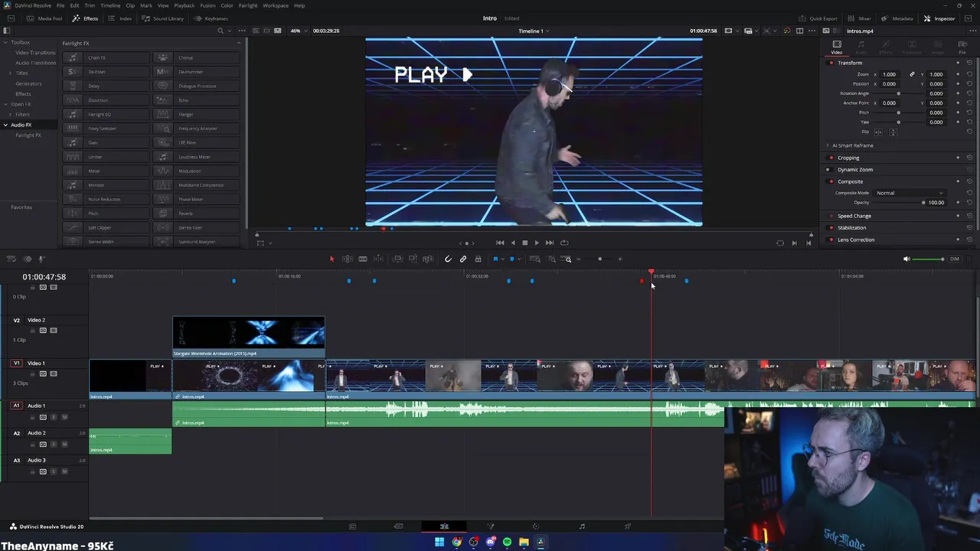Viewport: 980px width, 551px height.
Task: Open the Playback menu
Action: 184,5
